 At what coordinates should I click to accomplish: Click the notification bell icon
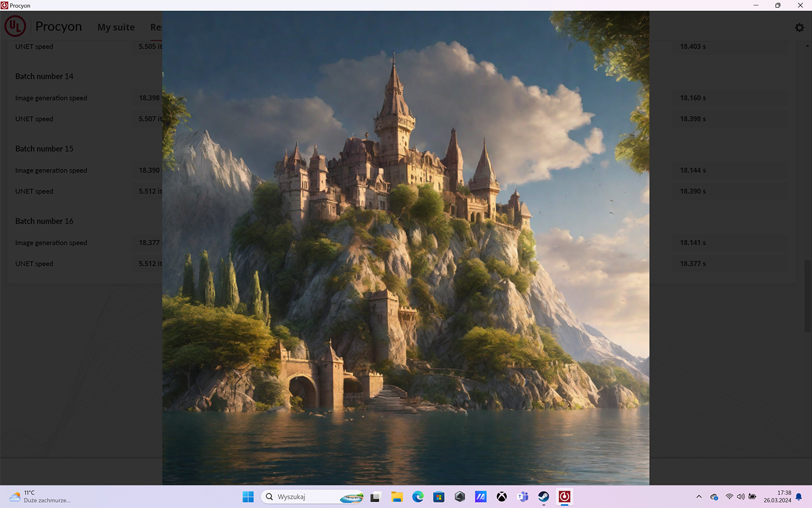799,497
